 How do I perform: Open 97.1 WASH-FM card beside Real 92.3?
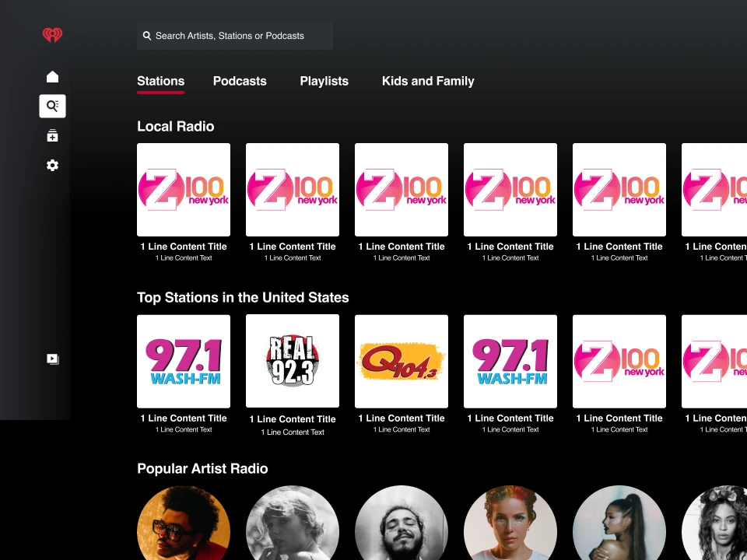click(x=184, y=361)
